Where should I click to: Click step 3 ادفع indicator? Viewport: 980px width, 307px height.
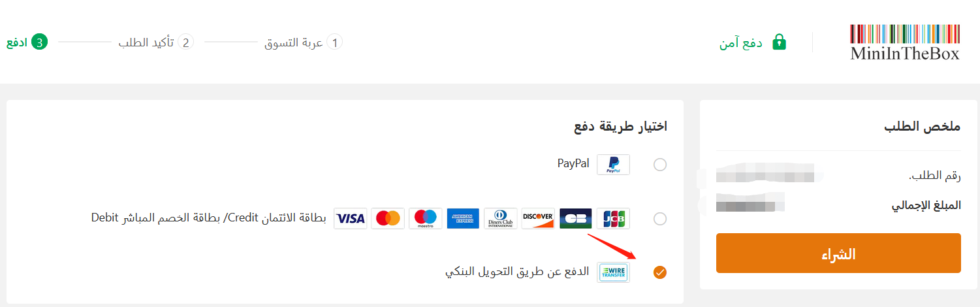27,42
